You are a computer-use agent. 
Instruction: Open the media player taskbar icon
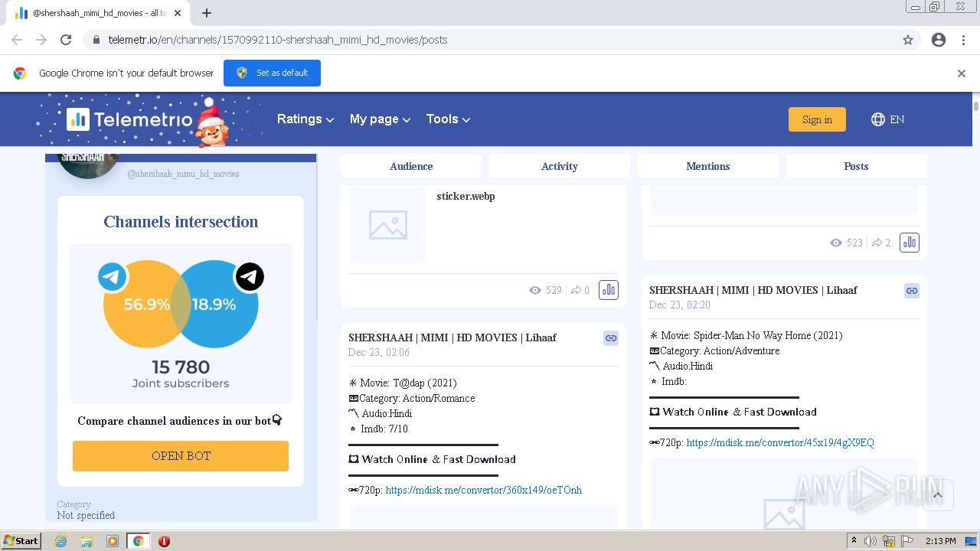coord(113,541)
